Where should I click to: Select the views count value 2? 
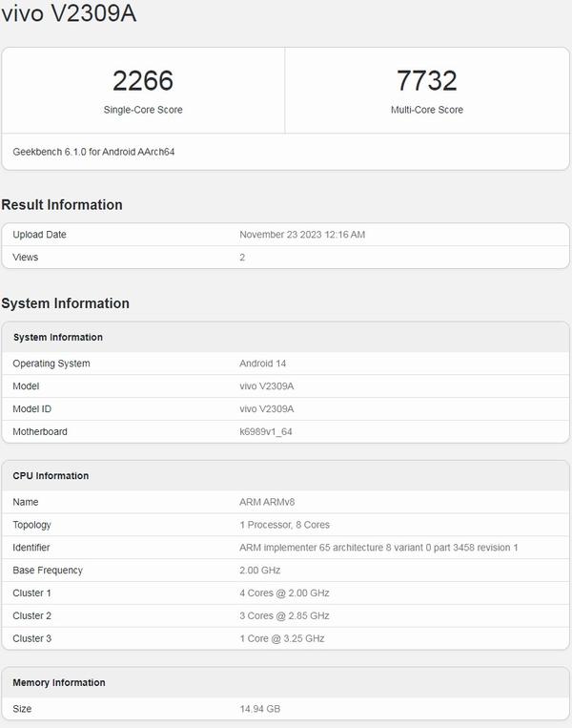[242, 258]
